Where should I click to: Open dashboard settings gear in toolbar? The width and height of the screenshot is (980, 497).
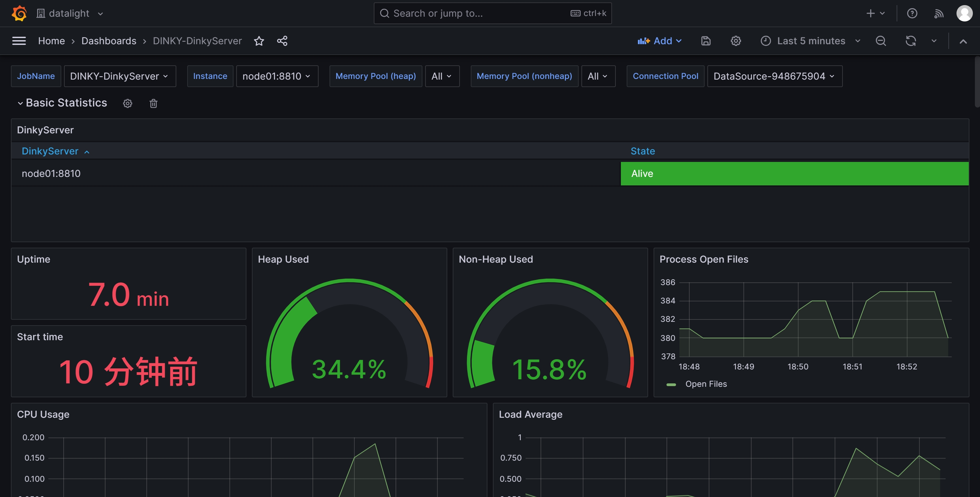(x=735, y=41)
